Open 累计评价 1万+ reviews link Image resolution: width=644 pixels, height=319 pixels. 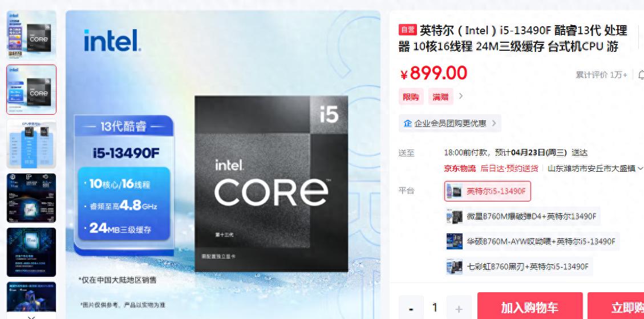pos(601,75)
